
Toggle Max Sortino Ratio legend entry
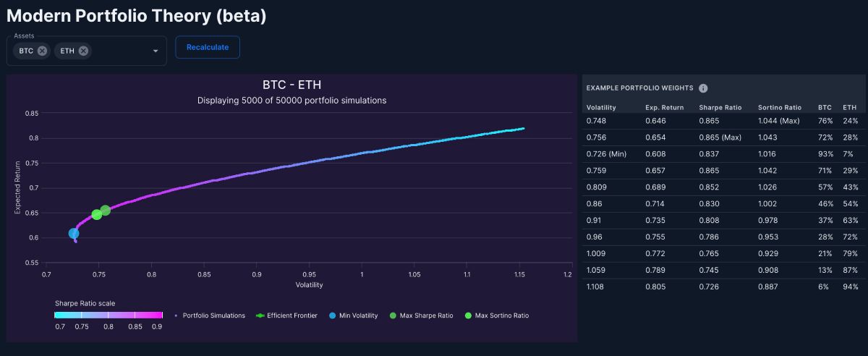[x=496, y=315]
